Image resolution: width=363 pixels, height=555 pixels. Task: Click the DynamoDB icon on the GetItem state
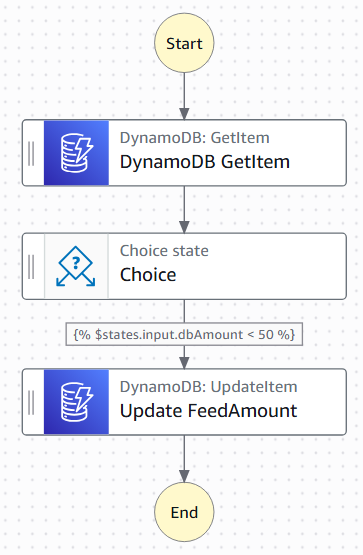point(76,153)
